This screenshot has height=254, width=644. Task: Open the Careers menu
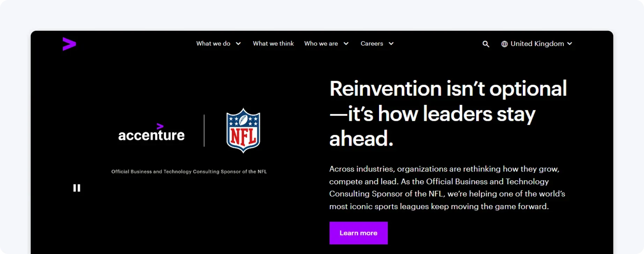click(x=377, y=44)
